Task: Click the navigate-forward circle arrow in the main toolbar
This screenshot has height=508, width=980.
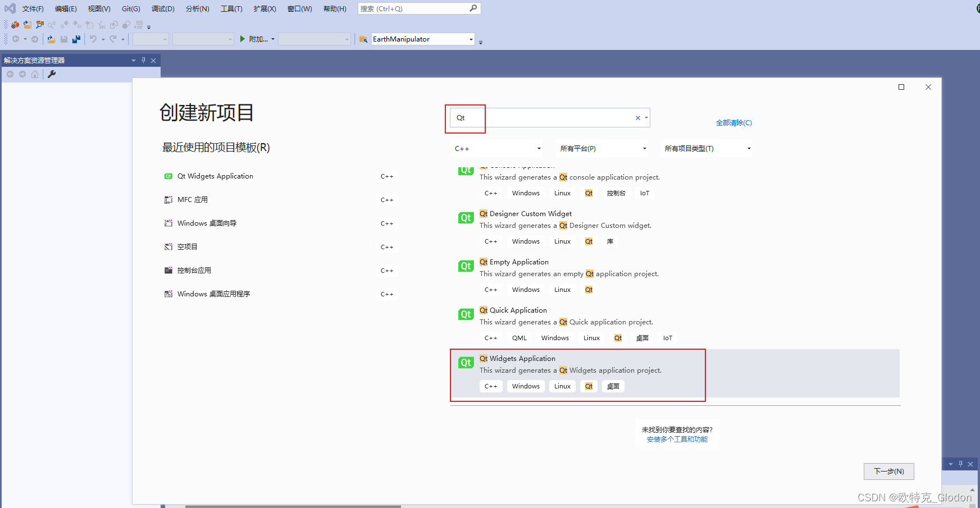Action: tap(35, 39)
